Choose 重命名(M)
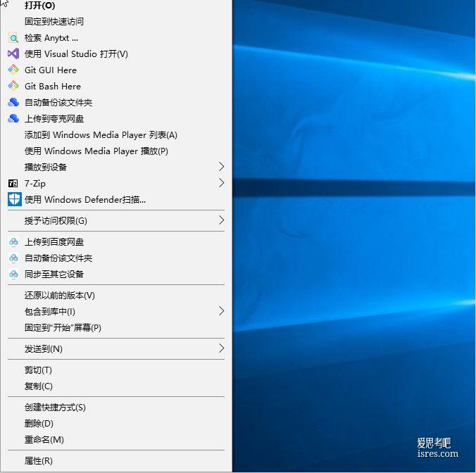 pos(116,440)
